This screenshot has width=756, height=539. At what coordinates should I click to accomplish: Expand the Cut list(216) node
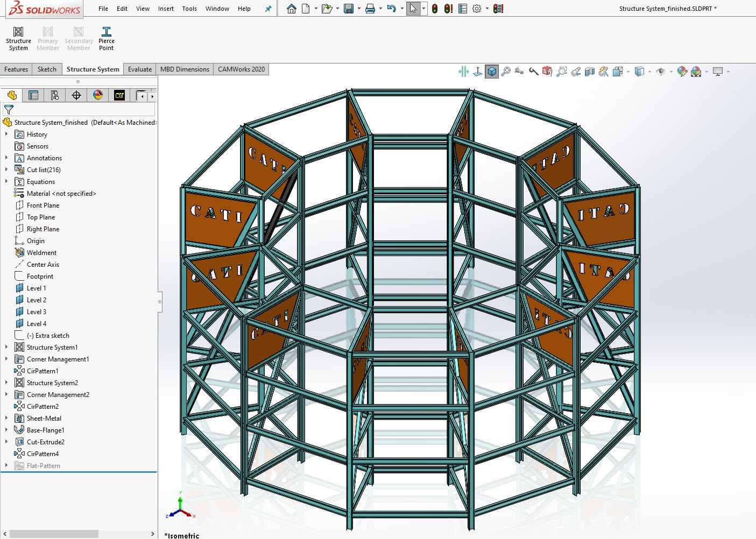point(6,169)
